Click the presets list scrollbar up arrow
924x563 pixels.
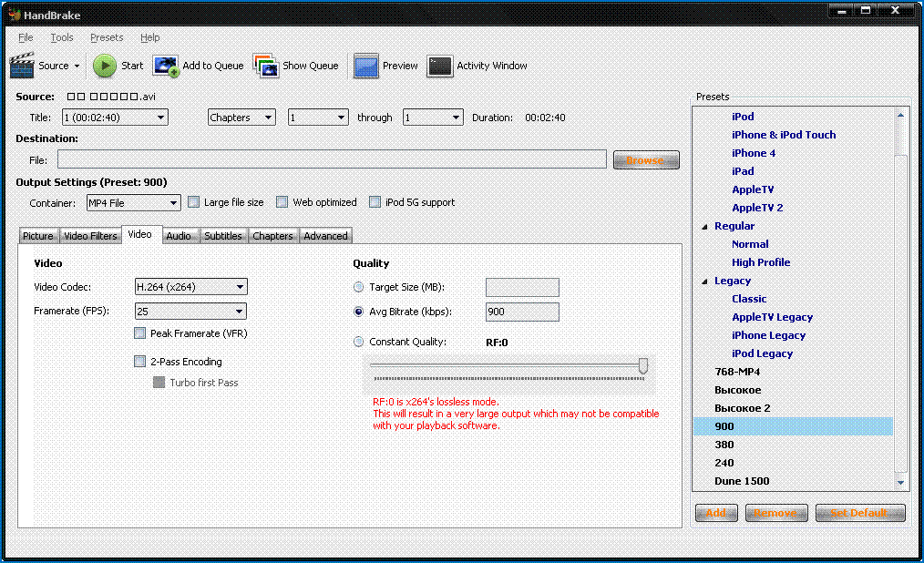pyautogui.click(x=900, y=116)
